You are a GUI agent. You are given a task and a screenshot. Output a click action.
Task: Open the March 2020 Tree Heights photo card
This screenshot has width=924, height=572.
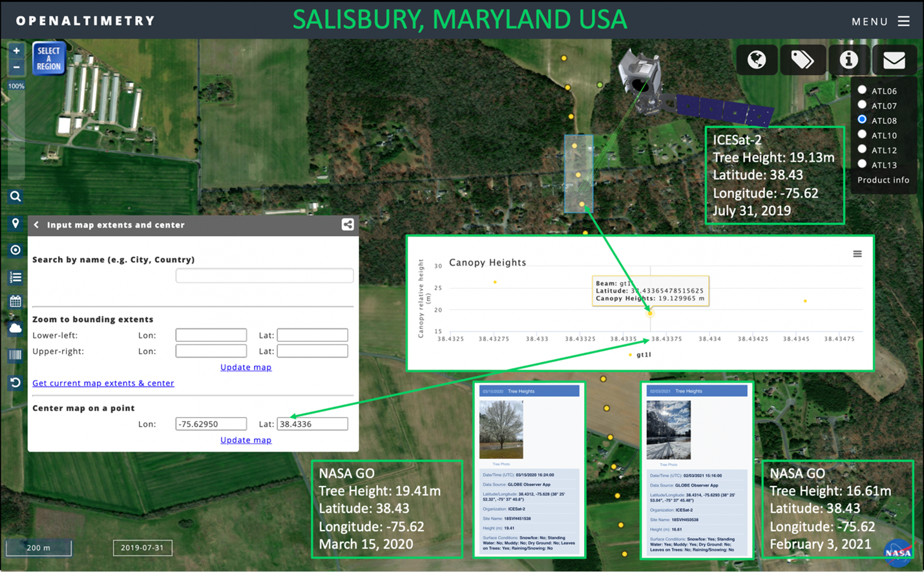pyautogui.click(x=530, y=470)
